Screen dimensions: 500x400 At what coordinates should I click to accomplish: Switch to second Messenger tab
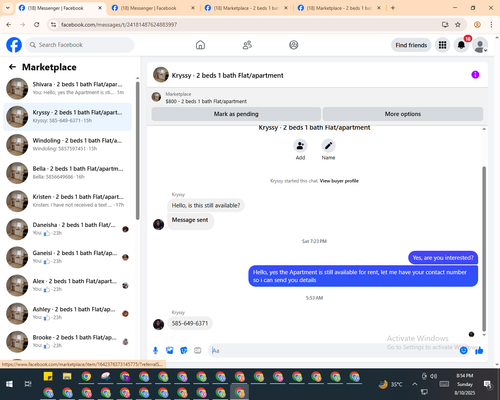click(148, 8)
